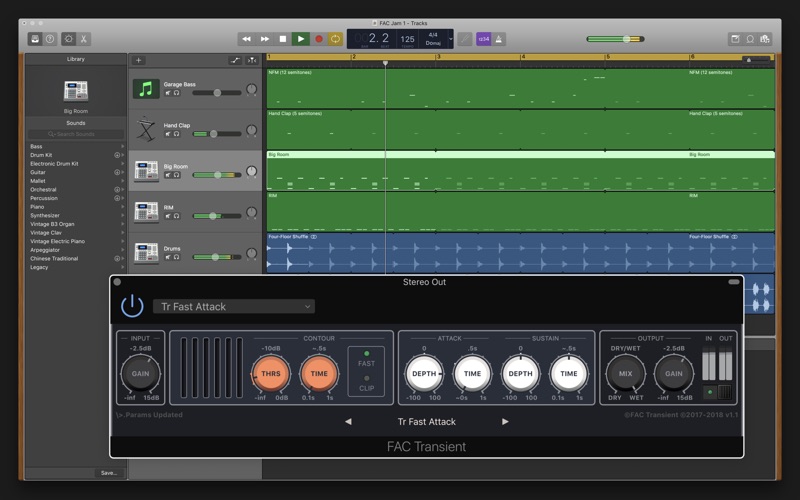Select Legacy category in Library
This screenshot has width=800, height=500.
[39, 267]
